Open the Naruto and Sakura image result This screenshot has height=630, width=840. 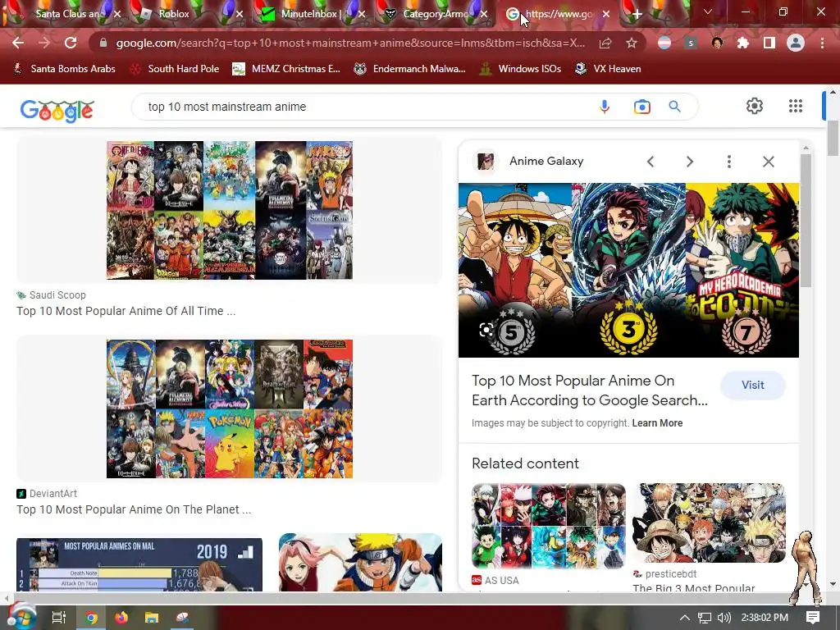tap(361, 563)
